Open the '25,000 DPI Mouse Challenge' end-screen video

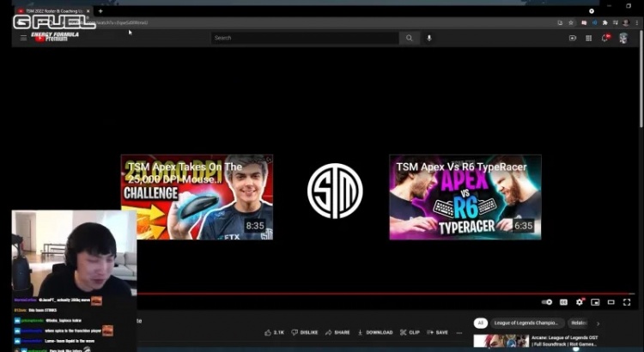click(197, 197)
